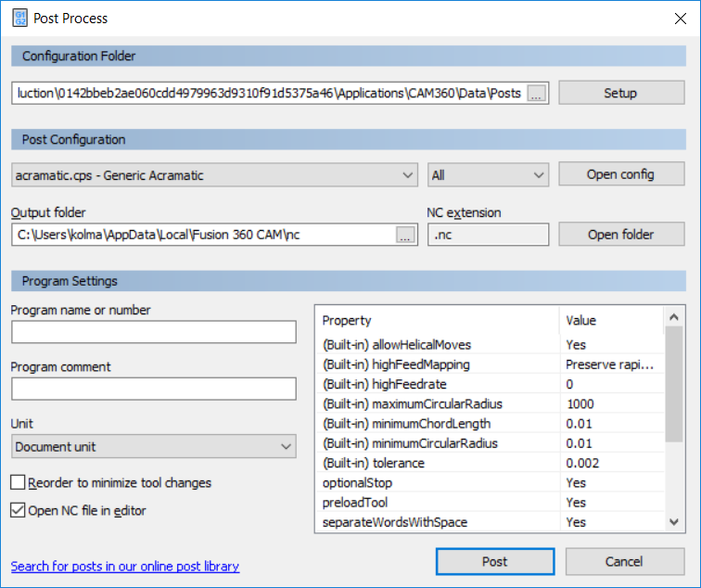Image resolution: width=701 pixels, height=588 pixels.
Task: Click the browse button for output folder
Action: tap(405, 236)
